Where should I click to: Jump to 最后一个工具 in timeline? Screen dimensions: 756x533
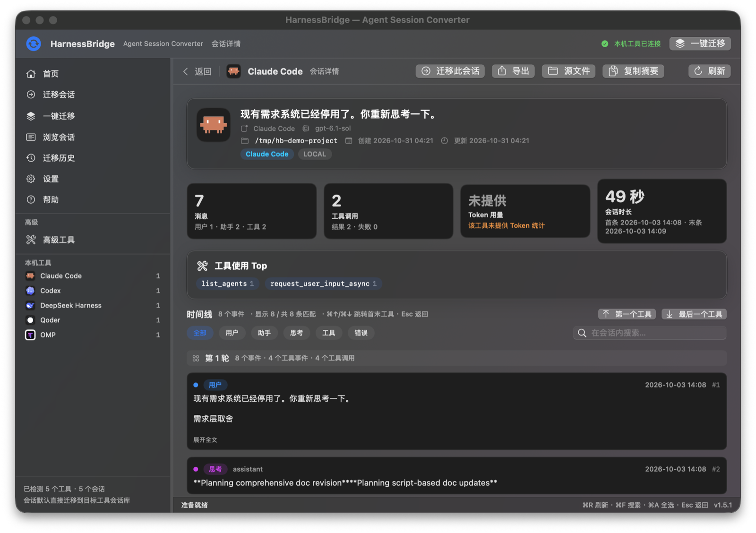coord(694,314)
